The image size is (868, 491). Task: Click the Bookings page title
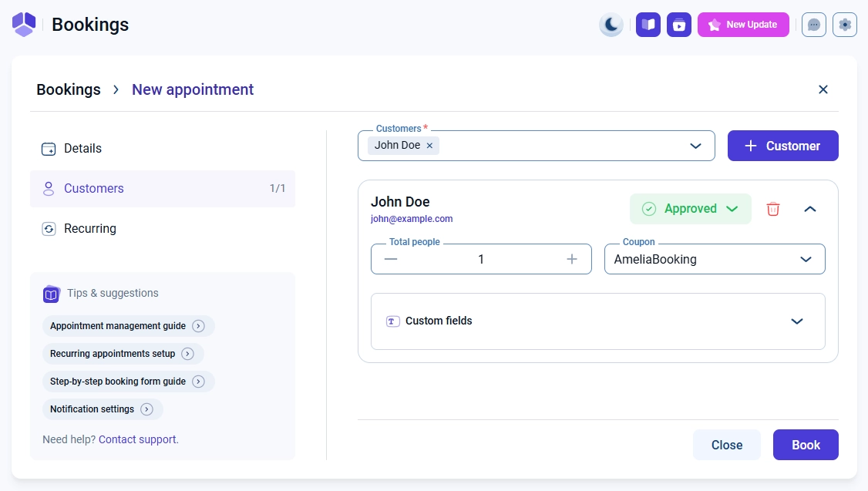point(90,25)
